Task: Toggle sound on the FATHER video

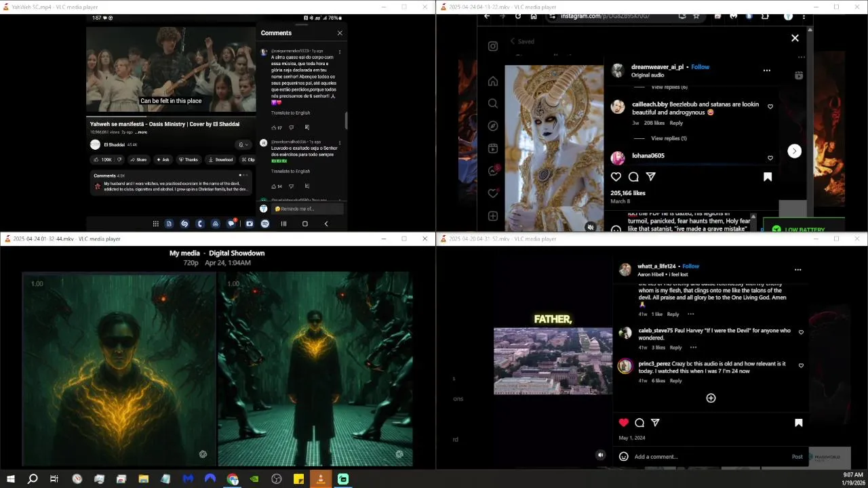Action: point(600,455)
